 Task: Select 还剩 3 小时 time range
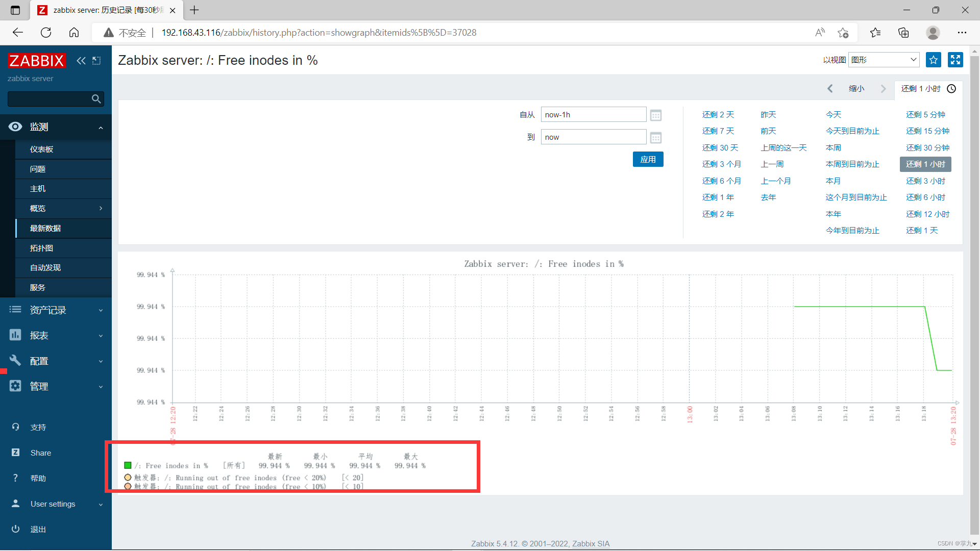click(x=925, y=181)
